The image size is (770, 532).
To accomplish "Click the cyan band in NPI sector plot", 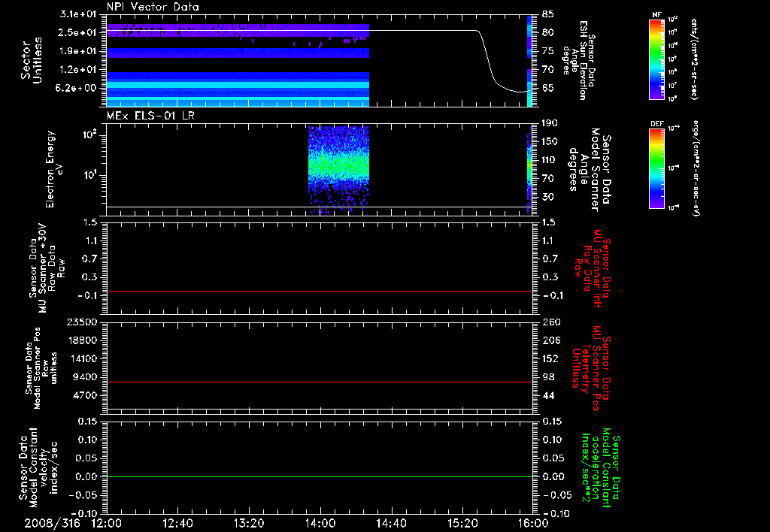I will [x=238, y=85].
